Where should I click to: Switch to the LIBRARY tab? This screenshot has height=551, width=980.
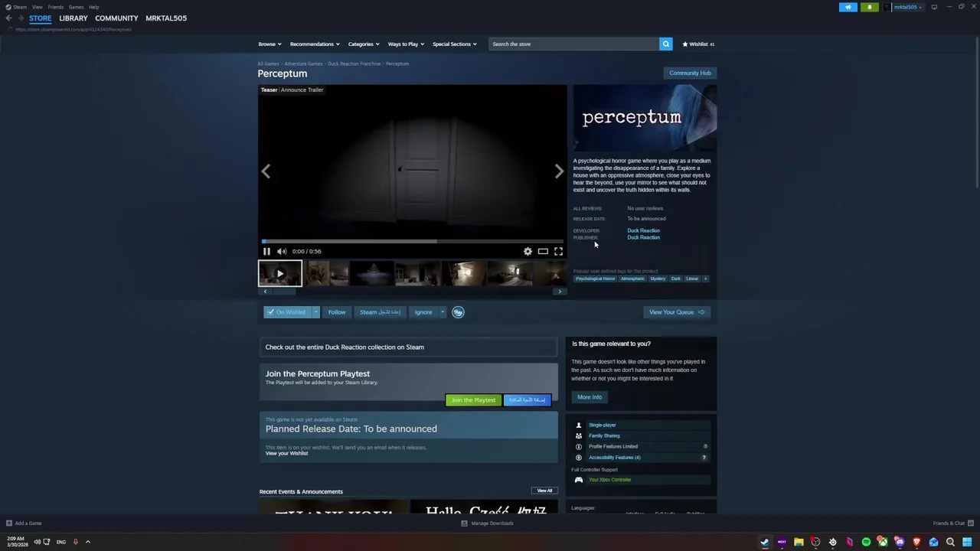pos(73,18)
